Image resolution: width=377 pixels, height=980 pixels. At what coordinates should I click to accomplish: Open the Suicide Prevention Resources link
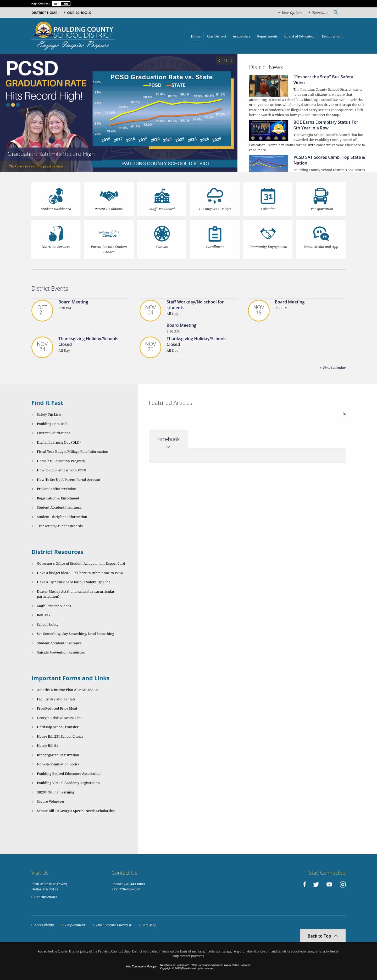click(x=61, y=652)
